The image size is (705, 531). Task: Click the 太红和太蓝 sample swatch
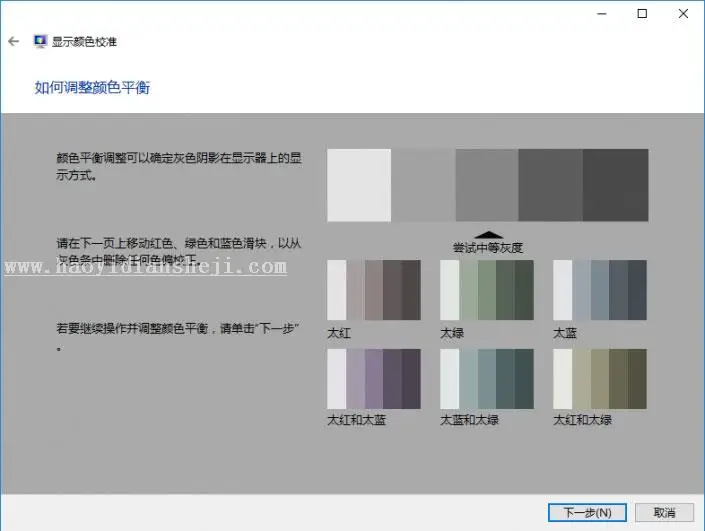coord(374,379)
